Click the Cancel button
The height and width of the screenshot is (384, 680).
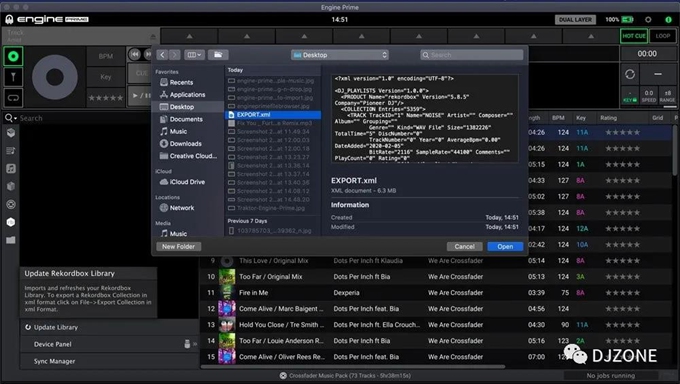pyautogui.click(x=464, y=246)
